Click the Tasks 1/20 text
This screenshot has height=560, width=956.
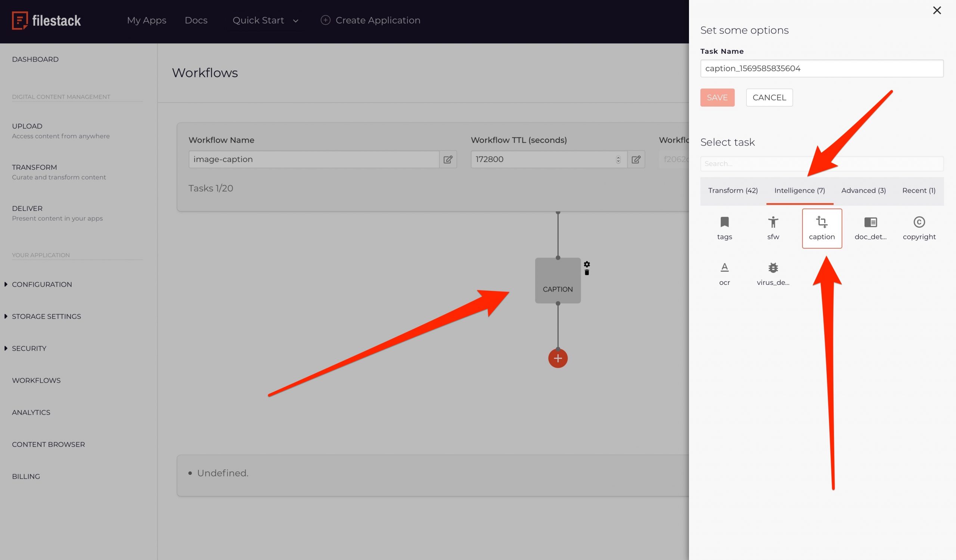211,189
